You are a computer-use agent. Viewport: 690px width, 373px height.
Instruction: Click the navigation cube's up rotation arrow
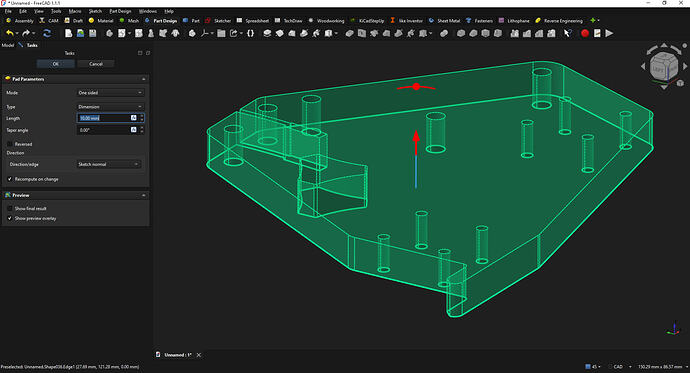(x=664, y=45)
